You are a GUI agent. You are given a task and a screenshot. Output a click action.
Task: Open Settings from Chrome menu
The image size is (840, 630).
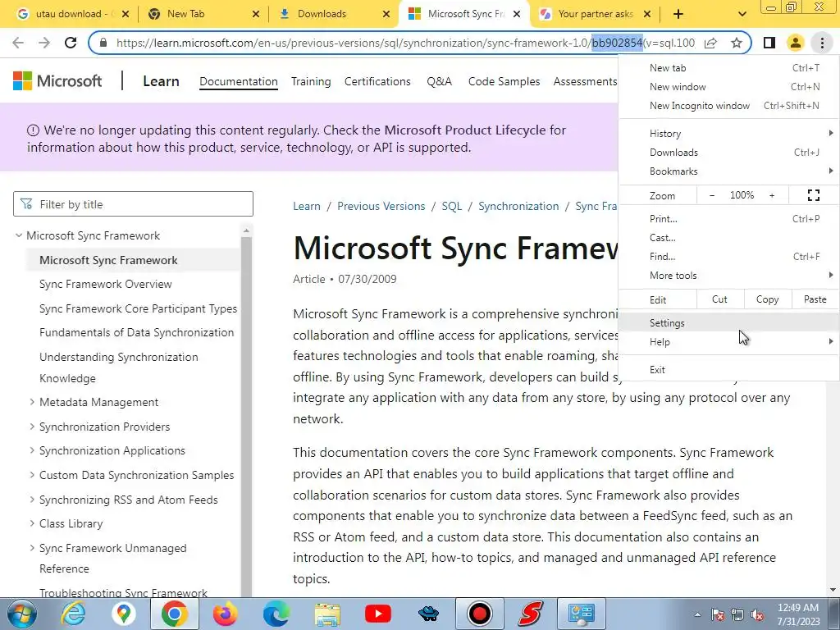coord(729,323)
